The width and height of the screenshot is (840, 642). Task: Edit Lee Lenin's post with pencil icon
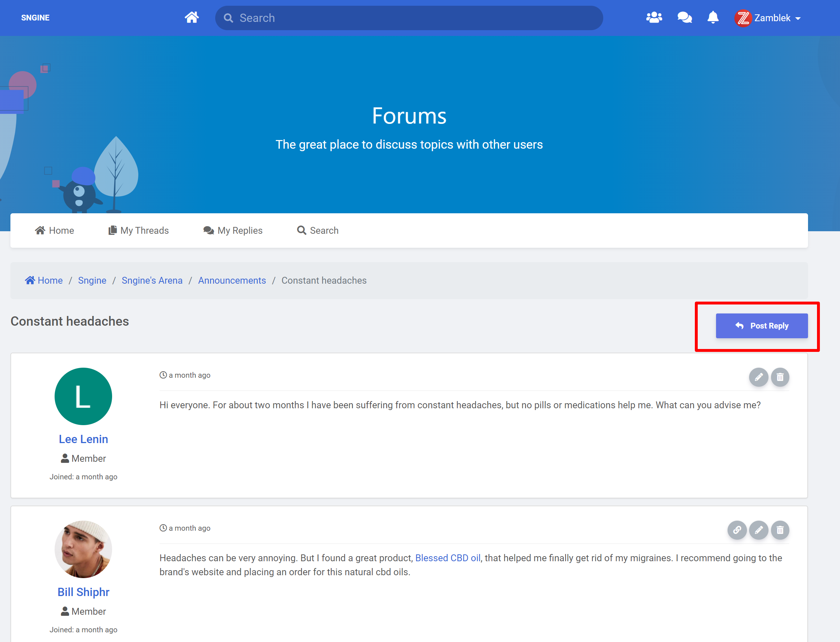pyautogui.click(x=758, y=377)
